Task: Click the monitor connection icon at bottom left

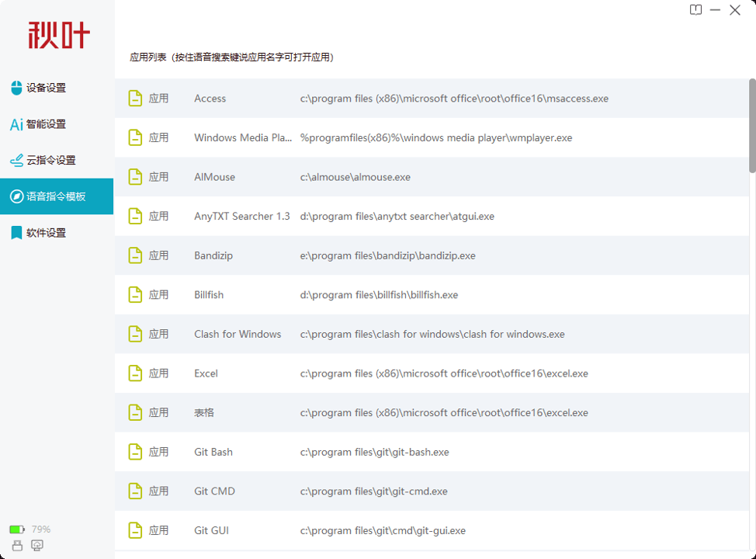Action: pyautogui.click(x=37, y=546)
